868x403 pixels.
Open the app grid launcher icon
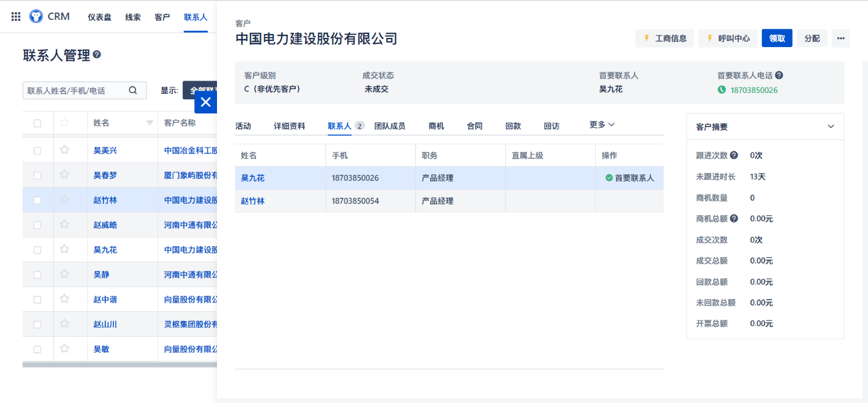16,17
